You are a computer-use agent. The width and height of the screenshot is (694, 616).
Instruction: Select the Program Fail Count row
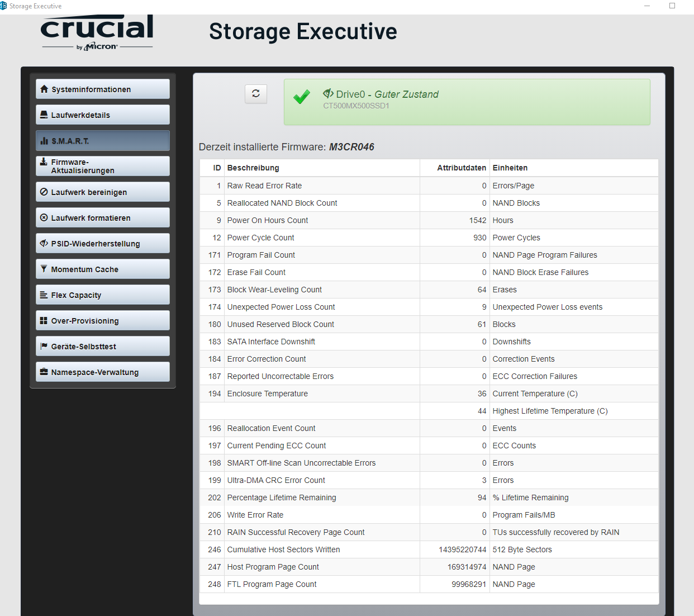tap(429, 255)
